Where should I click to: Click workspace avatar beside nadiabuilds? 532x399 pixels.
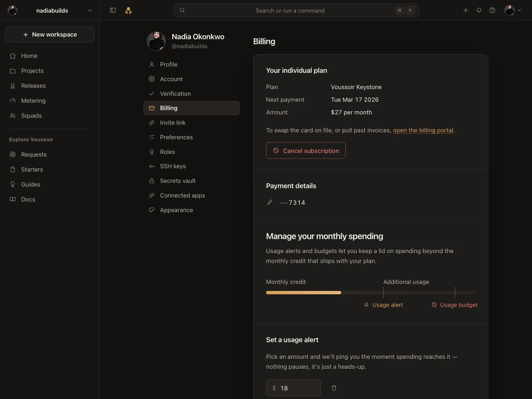[x=13, y=10]
